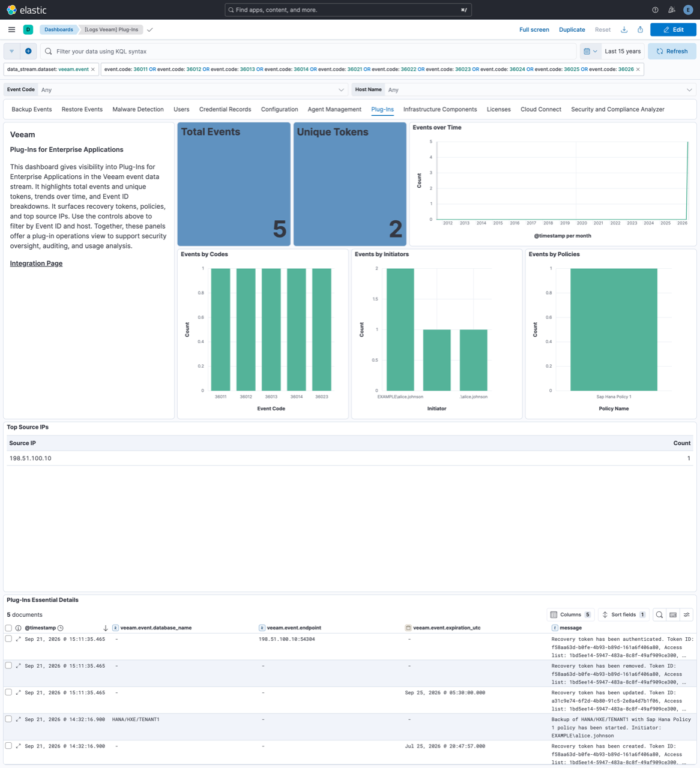Remove the event.code filter pill
This screenshot has height=768, width=700.
coord(638,70)
